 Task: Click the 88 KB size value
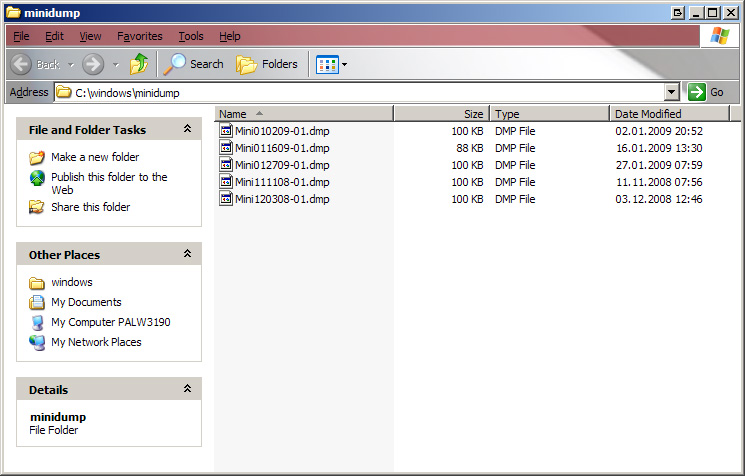(469, 148)
